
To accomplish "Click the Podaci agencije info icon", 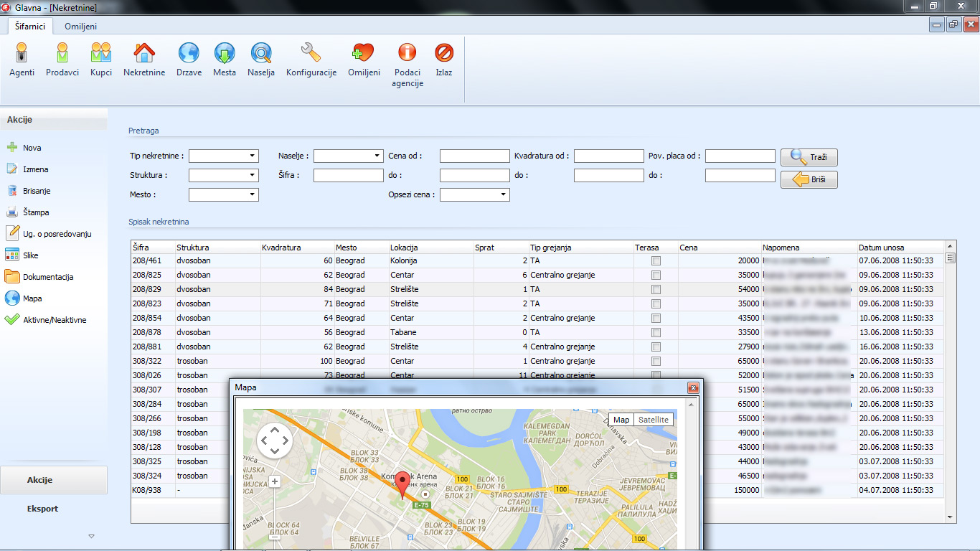I will (407, 63).
